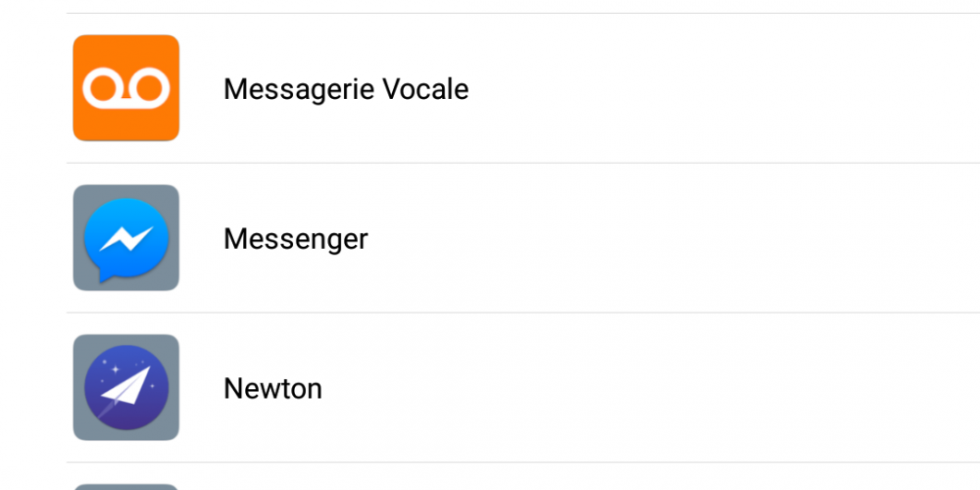Click the white lightning bolt in Messenger
The width and height of the screenshot is (980, 490).
coord(126,239)
